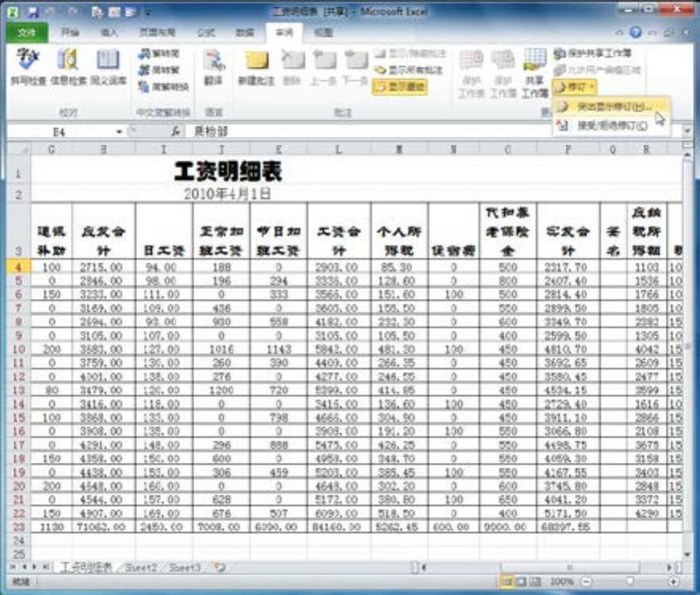Image resolution: width=700 pixels, height=595 pixels.
Task: Click the zoom out minus button
Action: click(x=587, y=581)
